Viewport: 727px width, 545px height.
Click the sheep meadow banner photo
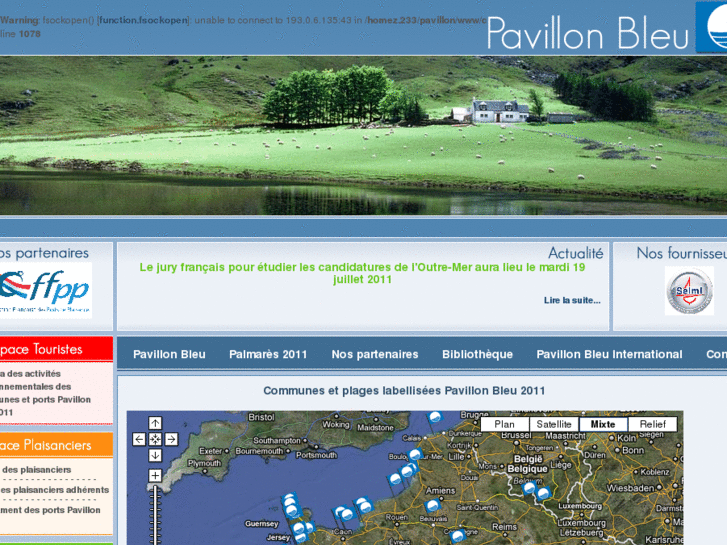[x=364, y=135]
